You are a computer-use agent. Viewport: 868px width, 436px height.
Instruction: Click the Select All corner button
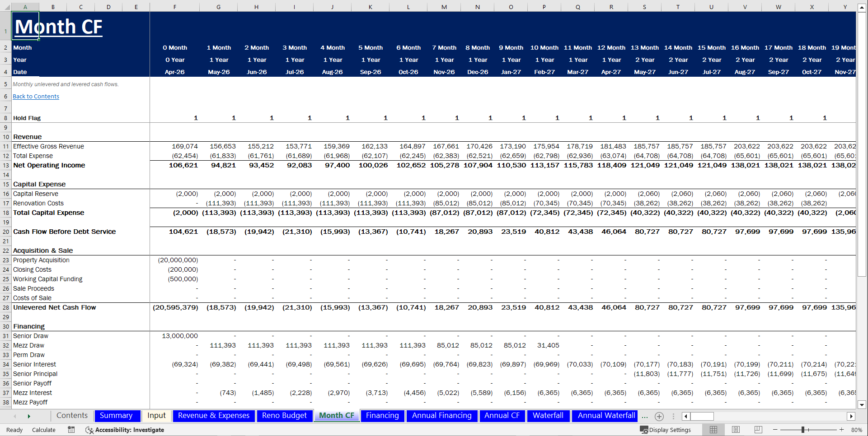click(6, 7)
